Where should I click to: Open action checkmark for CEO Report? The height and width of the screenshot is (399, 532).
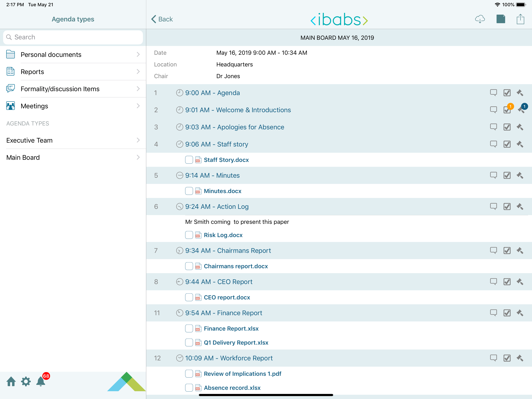coord(507,282)
